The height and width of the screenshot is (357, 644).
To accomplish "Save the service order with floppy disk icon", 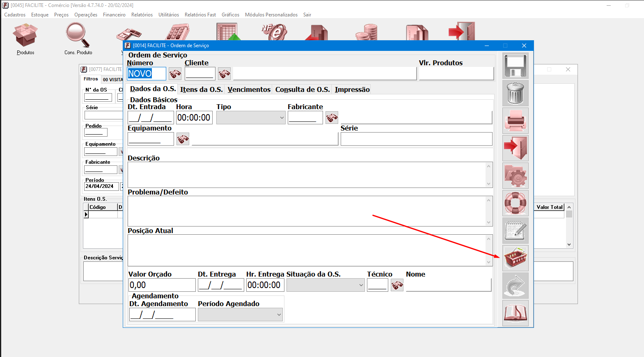I will click(x=516, y=66).
